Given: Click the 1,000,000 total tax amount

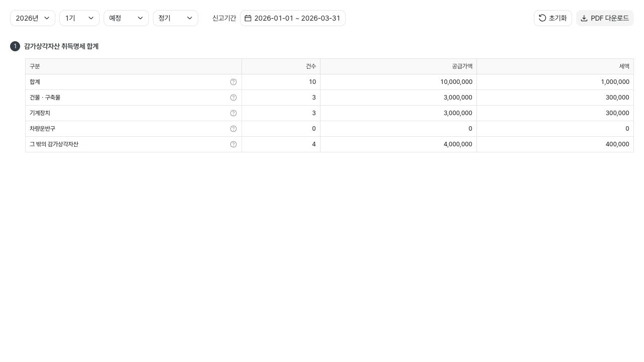Looking at the screenshot, I should [615, 82].
